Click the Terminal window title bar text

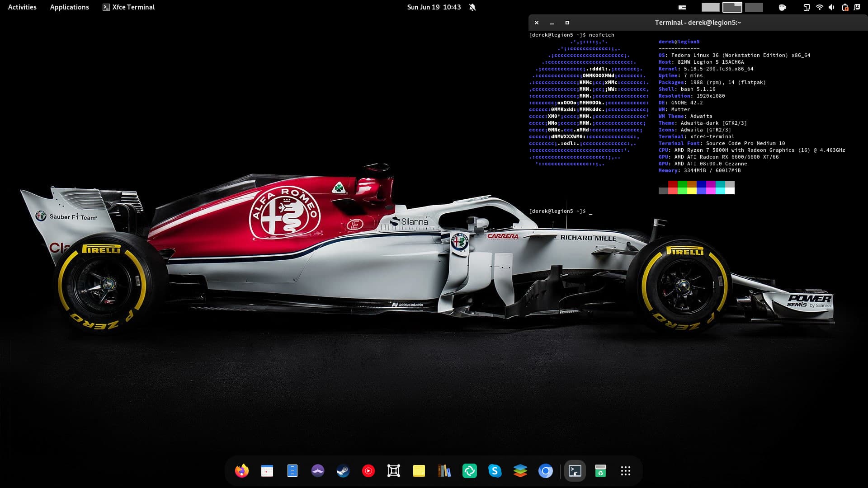[x=698, y=23]
